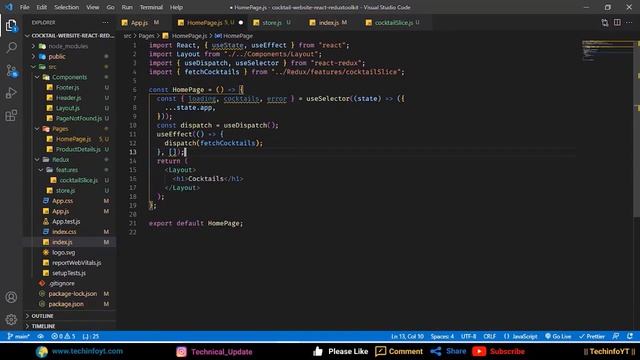This screenshot has height=360, width=640.
Task: Open the Run and Debug view icon
Action: (x=11, y=93)
